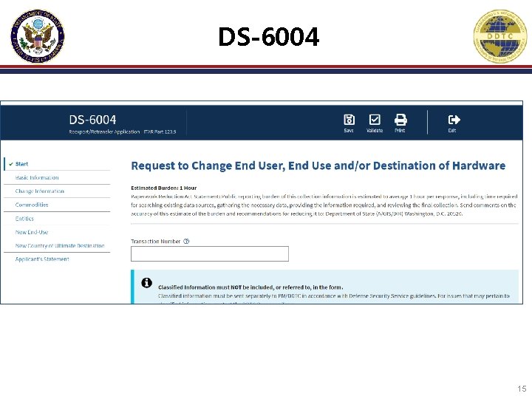Click the DS-6004 application header title

coord(92,120)
